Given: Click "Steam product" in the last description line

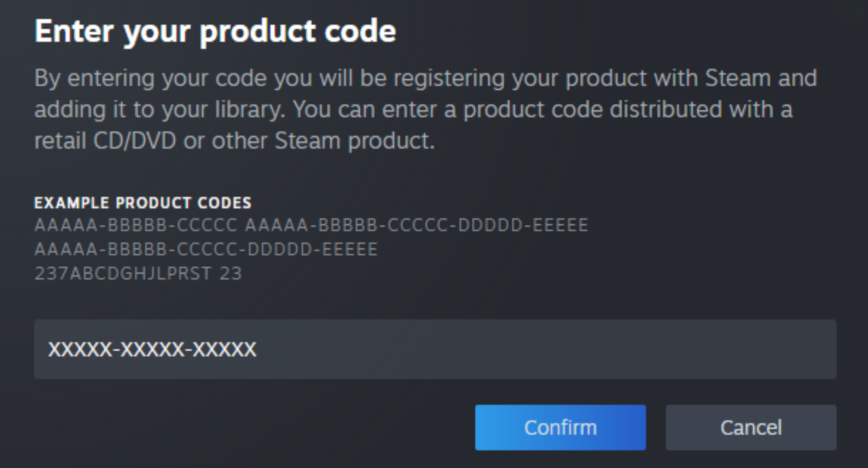Looking at the screenshot, I should point(355,141).
